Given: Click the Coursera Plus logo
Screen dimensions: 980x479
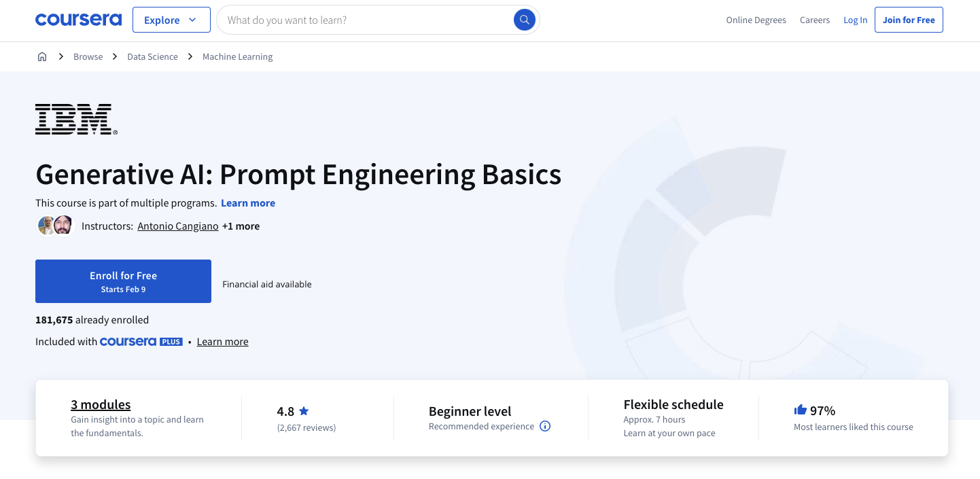Looking at the screenshot, I should tap(141, 342).
